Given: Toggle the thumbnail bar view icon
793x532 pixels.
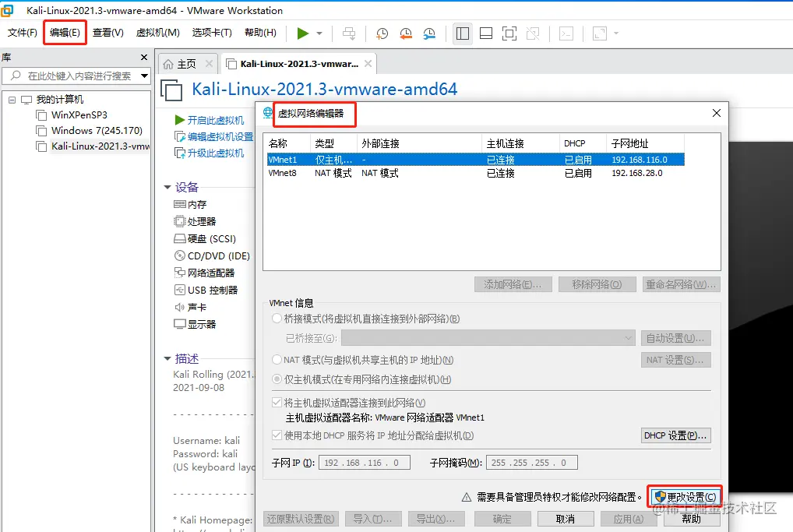Looking at the screenshot, I should coord(486,33).
